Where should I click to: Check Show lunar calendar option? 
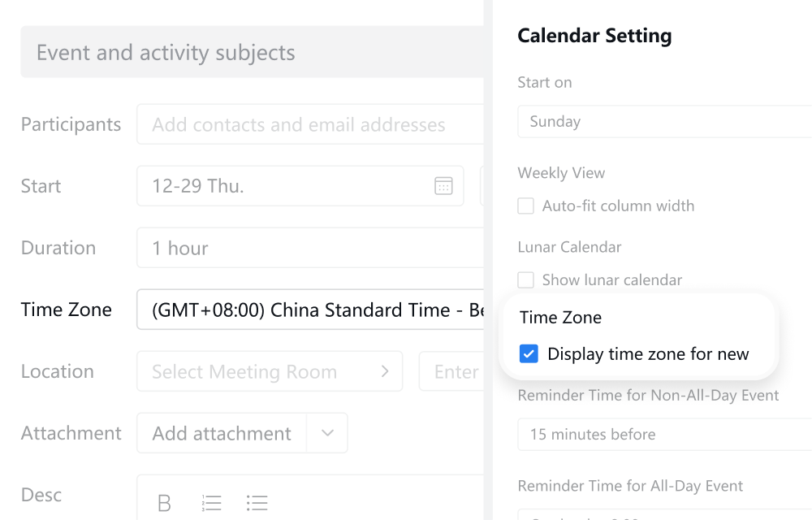point(525,279)
